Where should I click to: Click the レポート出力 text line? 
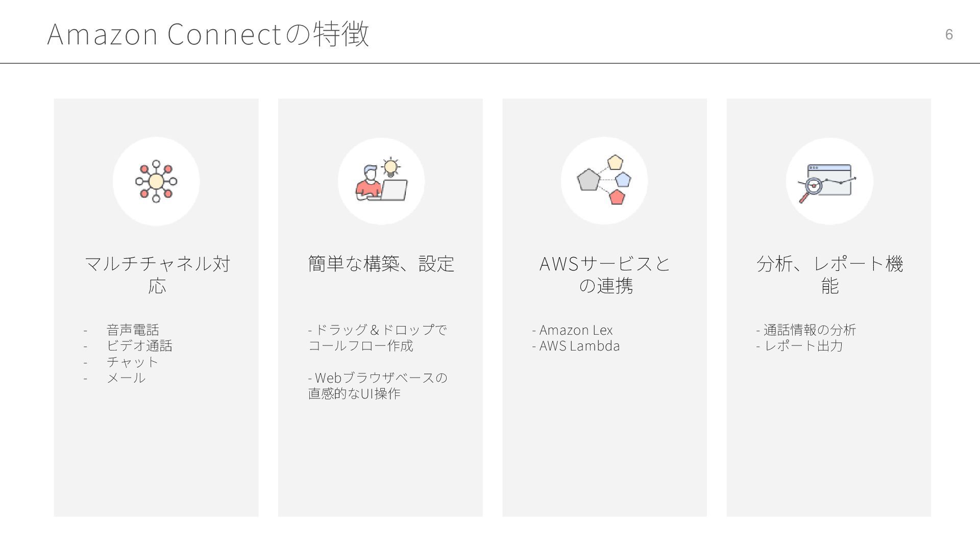799,346
